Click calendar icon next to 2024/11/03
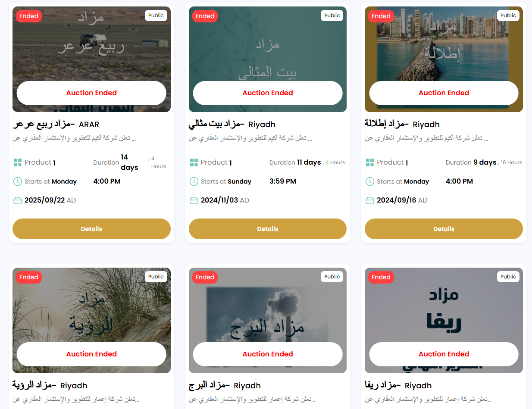This screenshot has height=409, width=532. tap(194, 200)
